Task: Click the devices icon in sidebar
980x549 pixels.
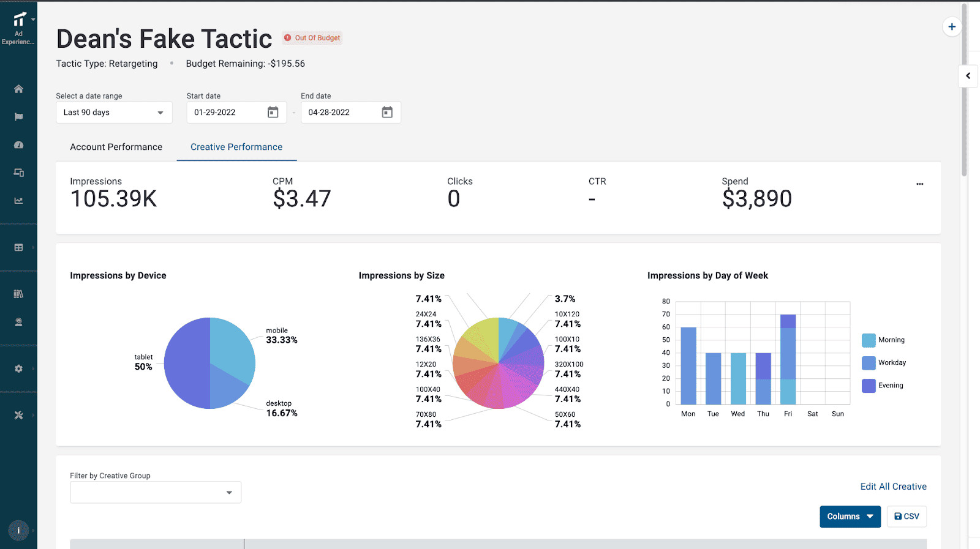Action: 18,173
